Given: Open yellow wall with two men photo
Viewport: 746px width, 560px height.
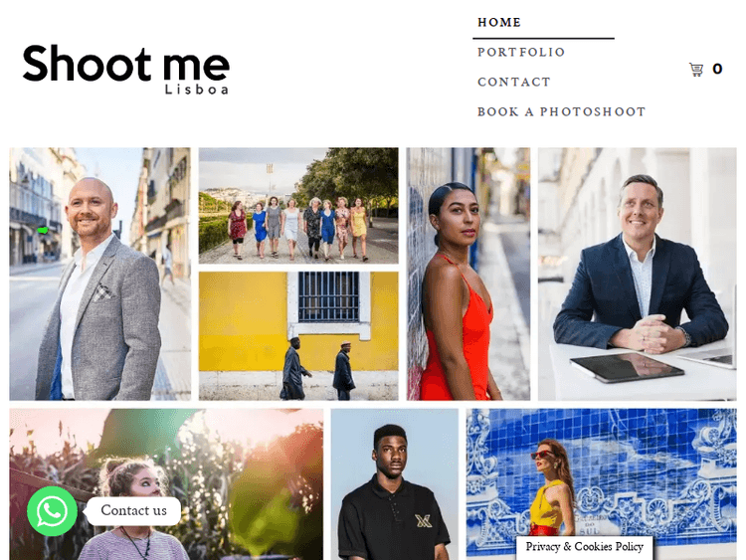Looking at the screenshot, I should pos(298,336).
